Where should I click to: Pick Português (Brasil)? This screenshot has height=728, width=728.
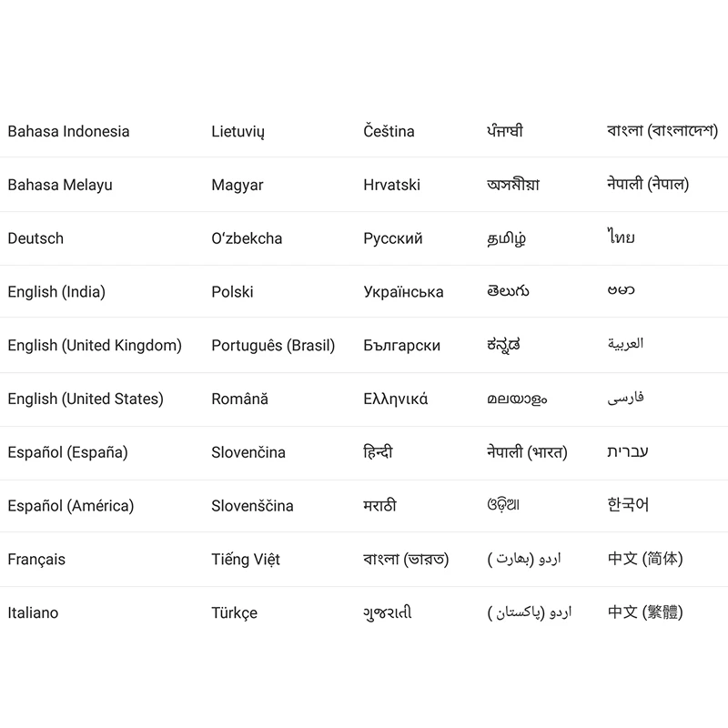273,346
